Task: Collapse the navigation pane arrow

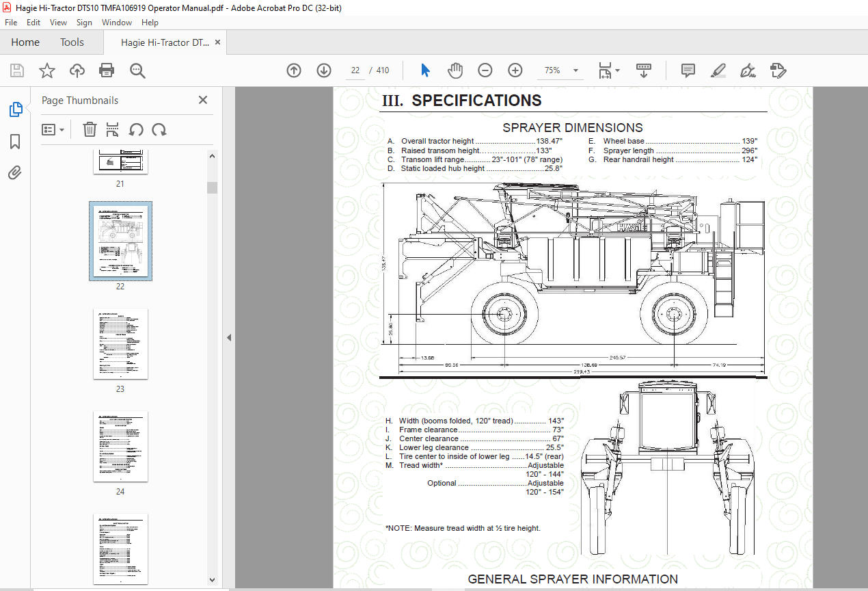Action: tap(229, 337)
